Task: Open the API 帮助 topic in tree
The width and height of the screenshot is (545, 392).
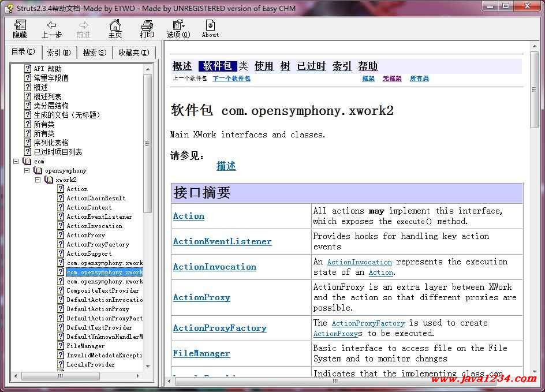Action: pos(47,69)
